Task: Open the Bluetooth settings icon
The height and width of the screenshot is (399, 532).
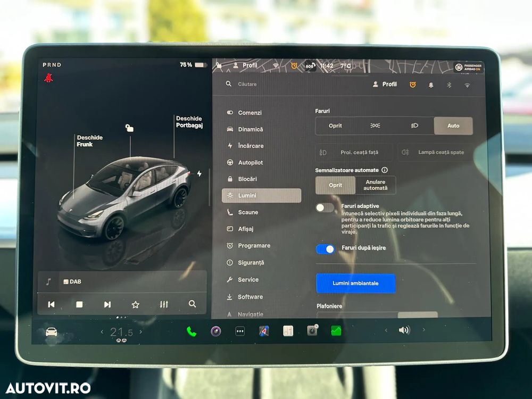Action: [x=449, y=85]
